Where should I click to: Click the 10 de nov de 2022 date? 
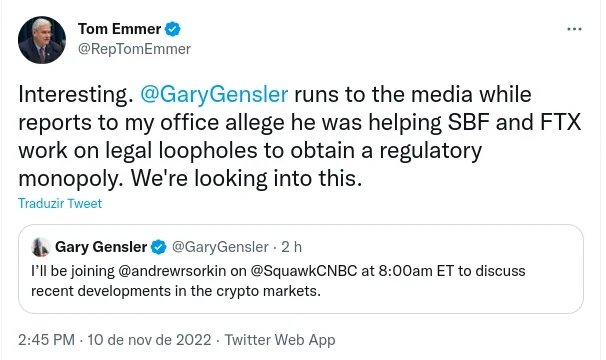[149, 340]
